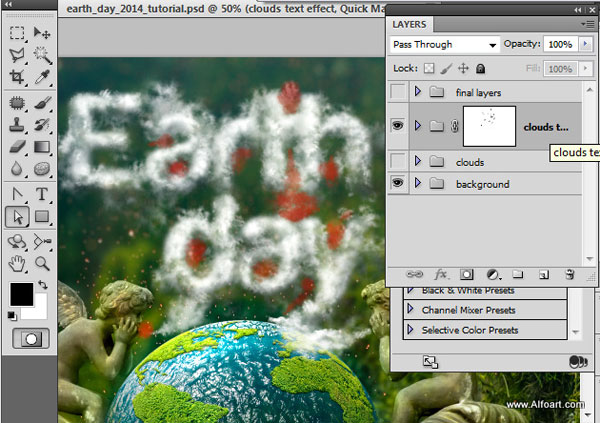This screenshot has width=600, height=423.
Task: Add a layer style with fx
Action: pos(441,274)
